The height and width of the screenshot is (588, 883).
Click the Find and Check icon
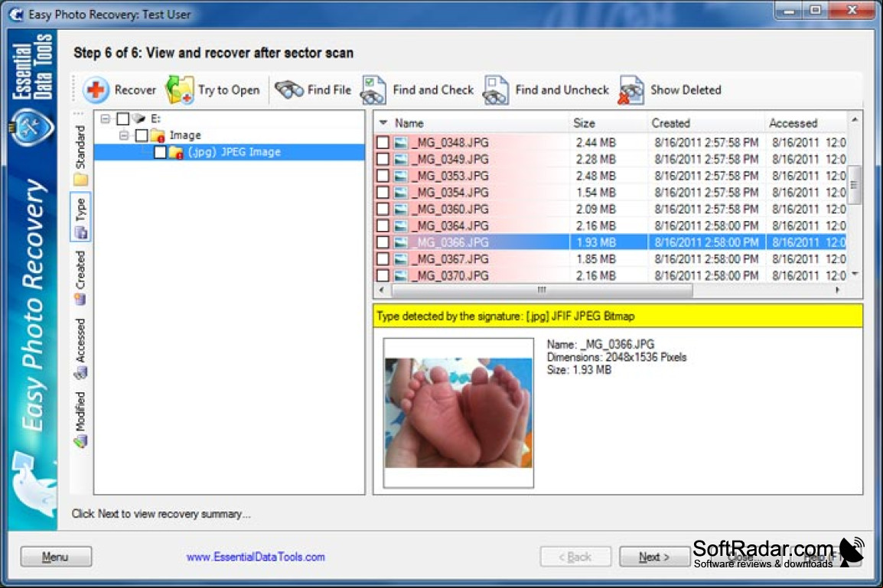[x=373, y=90]
